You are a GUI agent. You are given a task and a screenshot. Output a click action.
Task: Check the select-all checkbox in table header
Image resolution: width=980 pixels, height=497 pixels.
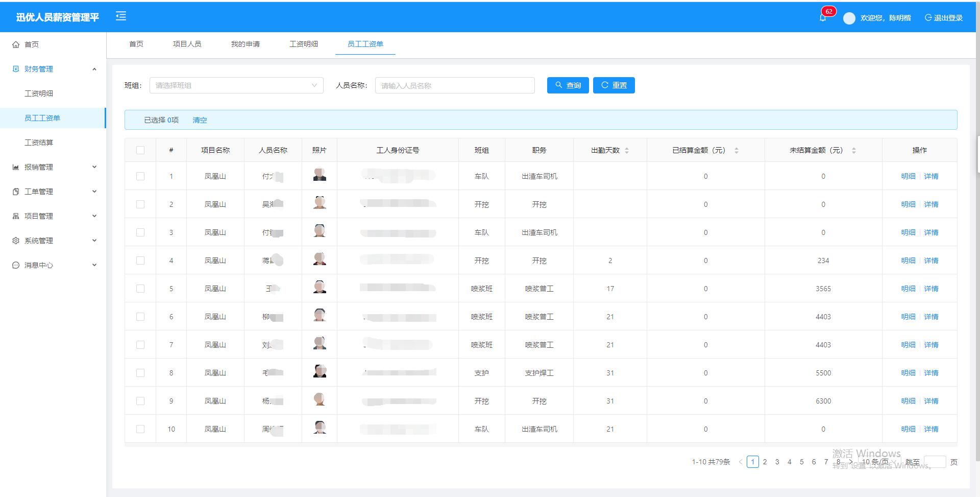click(140, 150)
